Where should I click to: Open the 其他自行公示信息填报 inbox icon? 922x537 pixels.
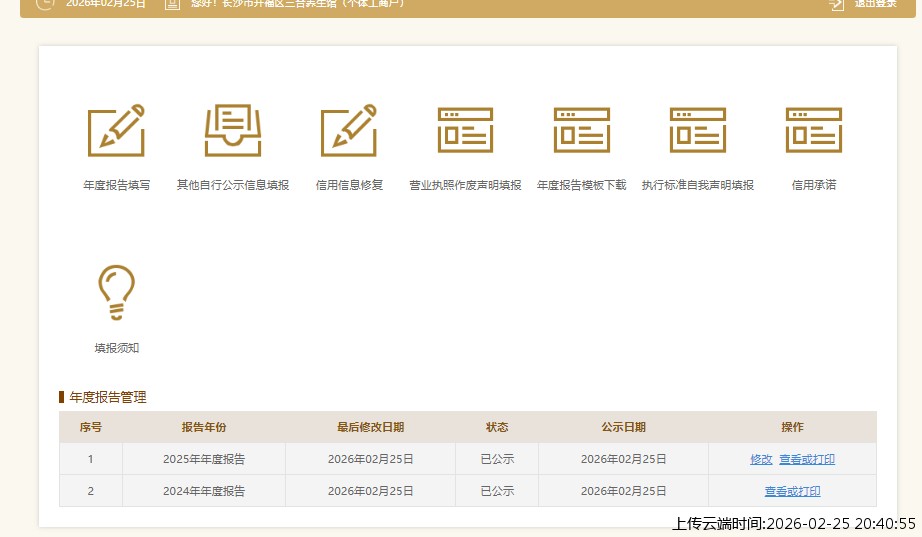233,131
